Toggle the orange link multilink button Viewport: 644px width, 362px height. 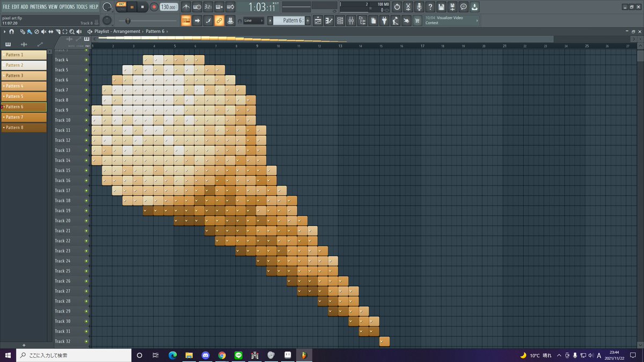[x=219, y=21]
